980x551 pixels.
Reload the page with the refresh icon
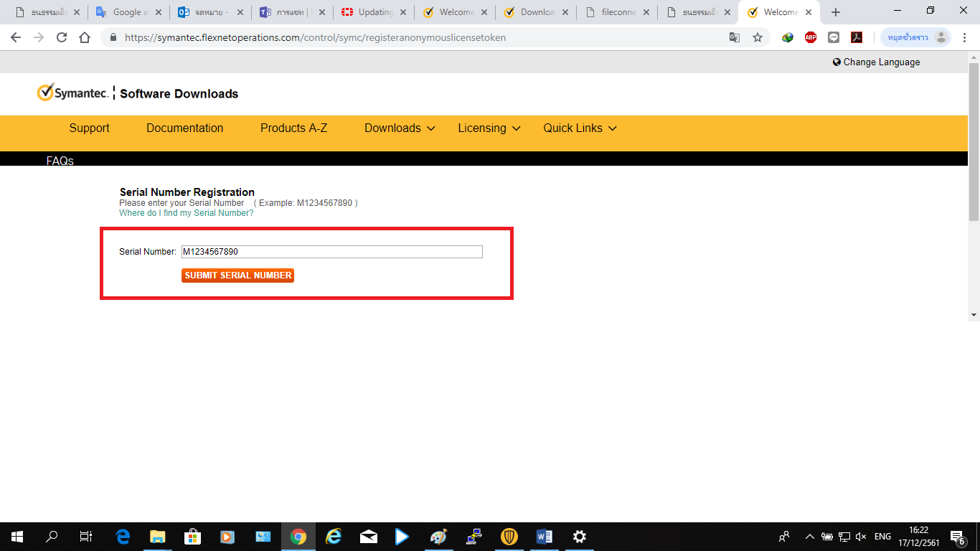pyautogui.click(x=62, y=37)
